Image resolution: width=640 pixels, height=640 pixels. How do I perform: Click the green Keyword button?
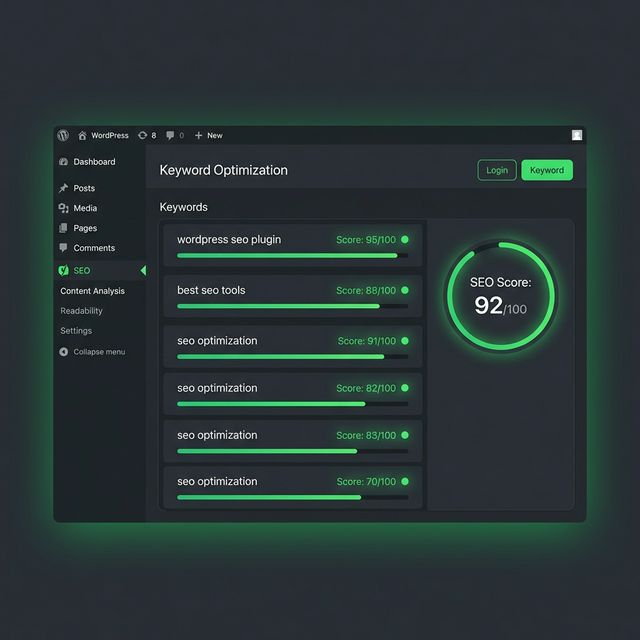point(547,170)
